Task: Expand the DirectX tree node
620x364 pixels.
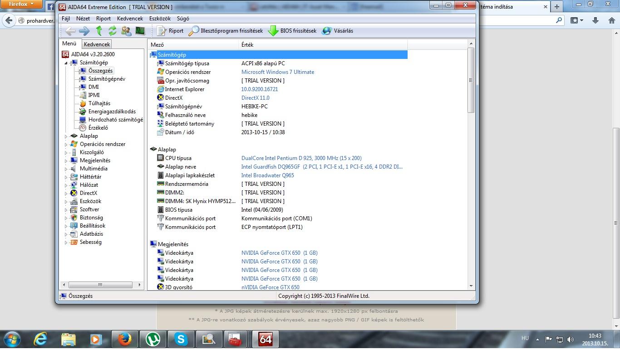Action: tap(66, 193)
